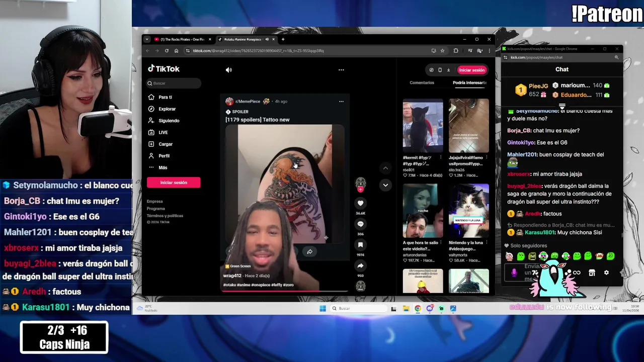Click the Borja_CB username in Kick chat
The width and height of the screenshot is (644, 362).
point(519,131)
